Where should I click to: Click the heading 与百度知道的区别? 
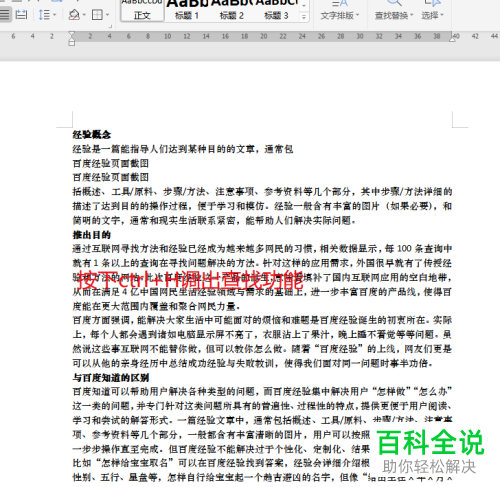(111, 378)
